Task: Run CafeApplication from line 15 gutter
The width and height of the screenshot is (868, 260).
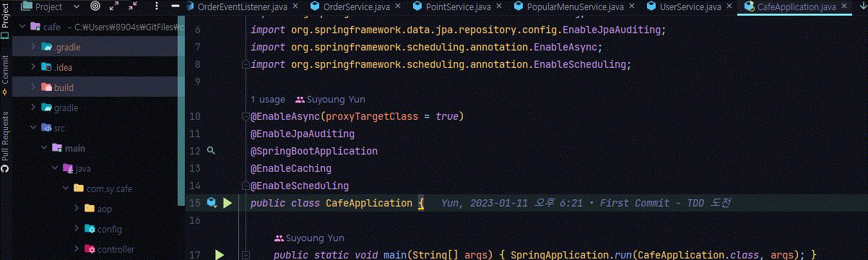Action: 227,204
